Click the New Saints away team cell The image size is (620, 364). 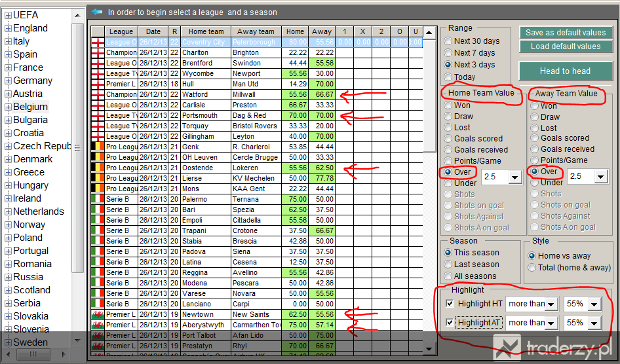[256, 315]
